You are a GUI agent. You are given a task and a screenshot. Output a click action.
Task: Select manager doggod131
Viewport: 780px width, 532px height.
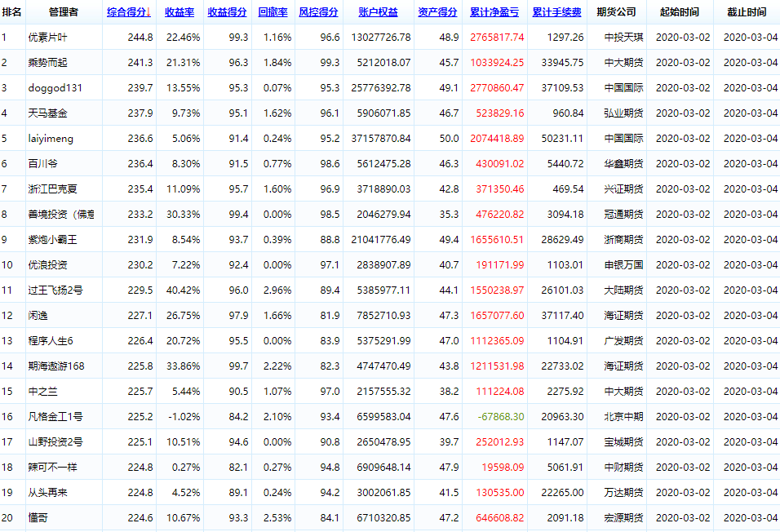pyautogui.click(x=55, y=88)
